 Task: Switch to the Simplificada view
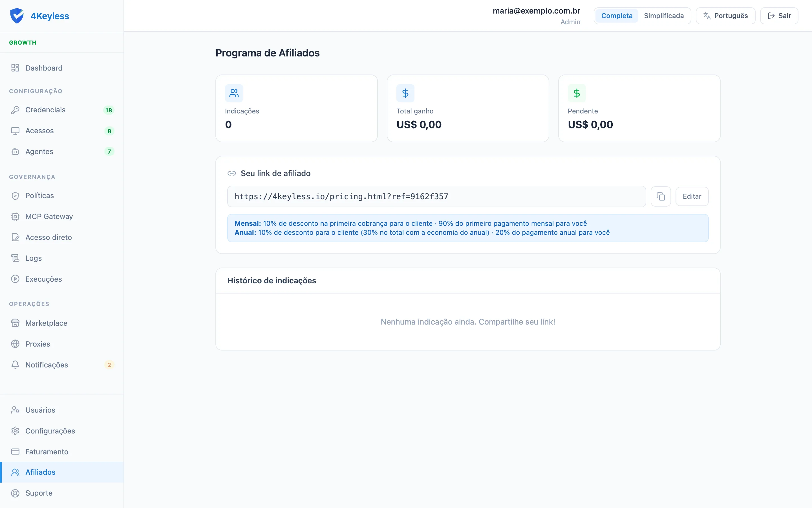click(x=664, y=16)
